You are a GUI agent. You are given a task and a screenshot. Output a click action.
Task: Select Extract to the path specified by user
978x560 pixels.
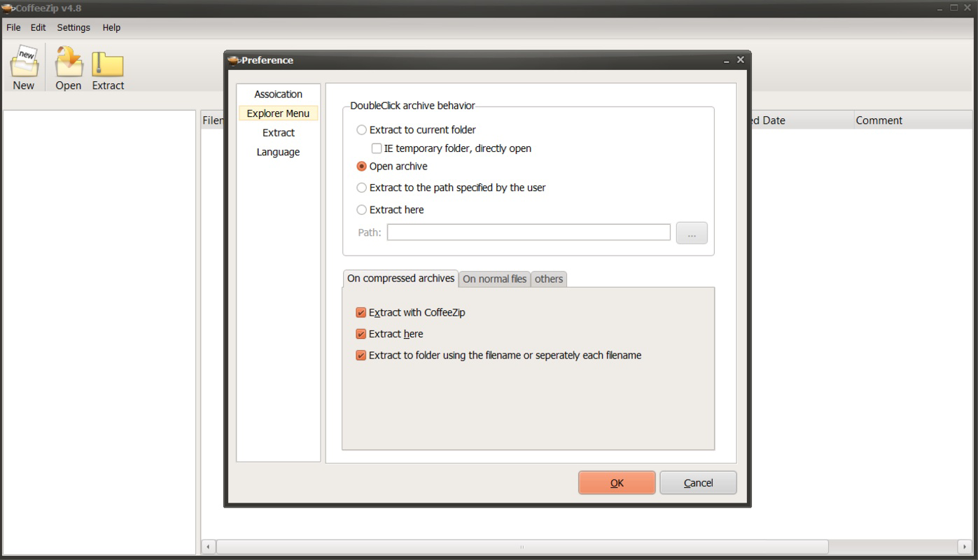click(x=361, y=188)
